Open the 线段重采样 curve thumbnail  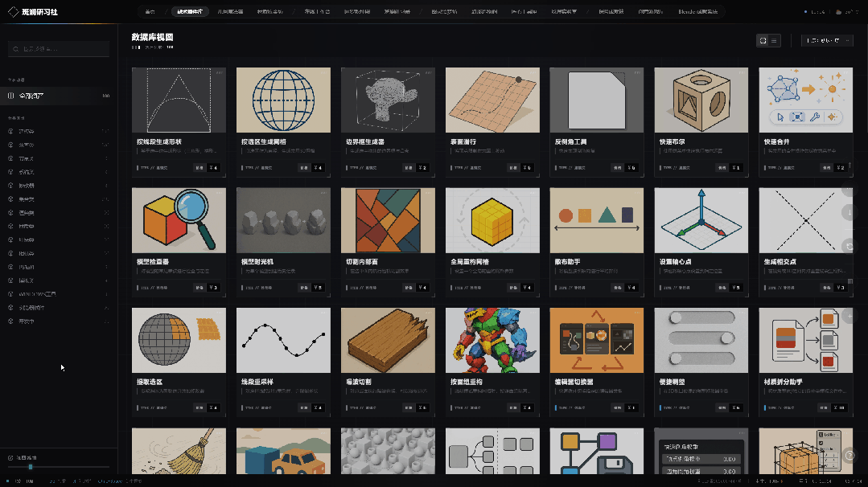(283, 340)
